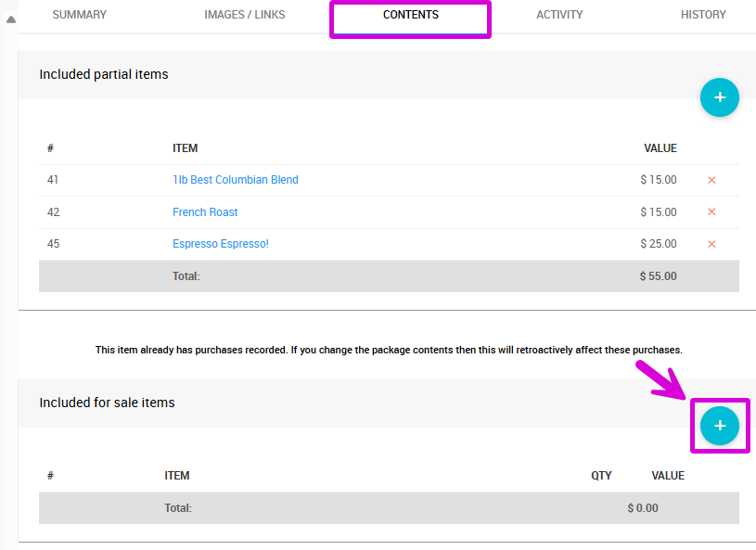The width and height of the screenshot is (756, 550).
Task: Follow the Espresso Espresso! item link
Action: pos(221,244)
